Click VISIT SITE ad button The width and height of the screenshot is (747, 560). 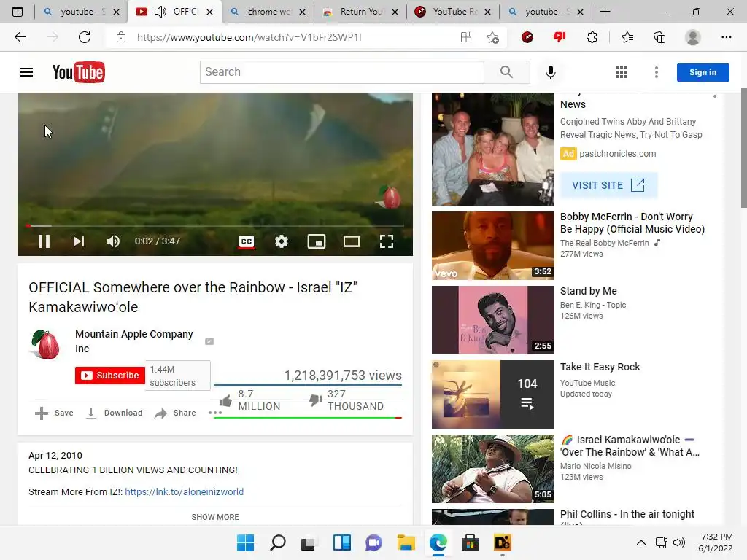tap(608, 185)
